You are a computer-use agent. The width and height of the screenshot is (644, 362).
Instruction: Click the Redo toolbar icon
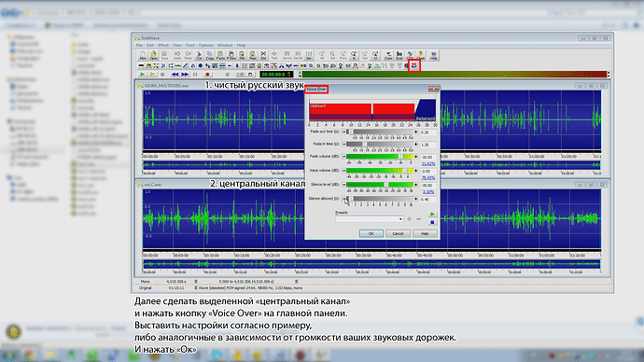(x=189, y=55)
